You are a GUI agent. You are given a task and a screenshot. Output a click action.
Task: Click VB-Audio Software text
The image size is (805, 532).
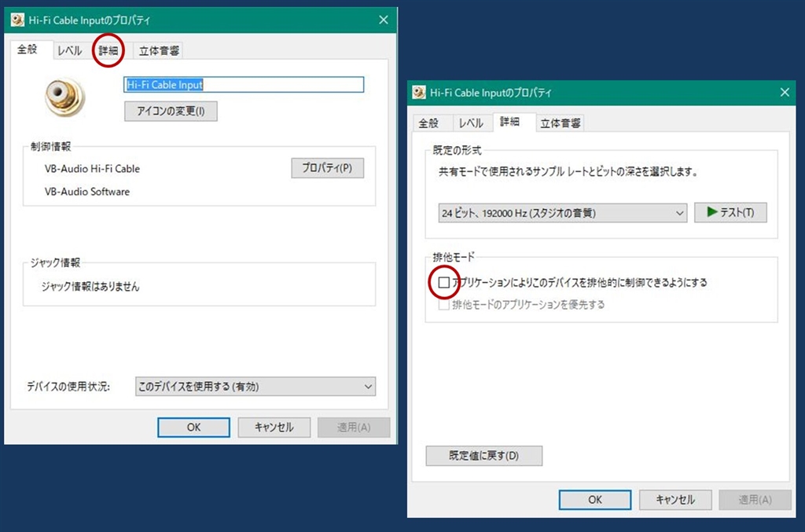[x=87, y=192]
